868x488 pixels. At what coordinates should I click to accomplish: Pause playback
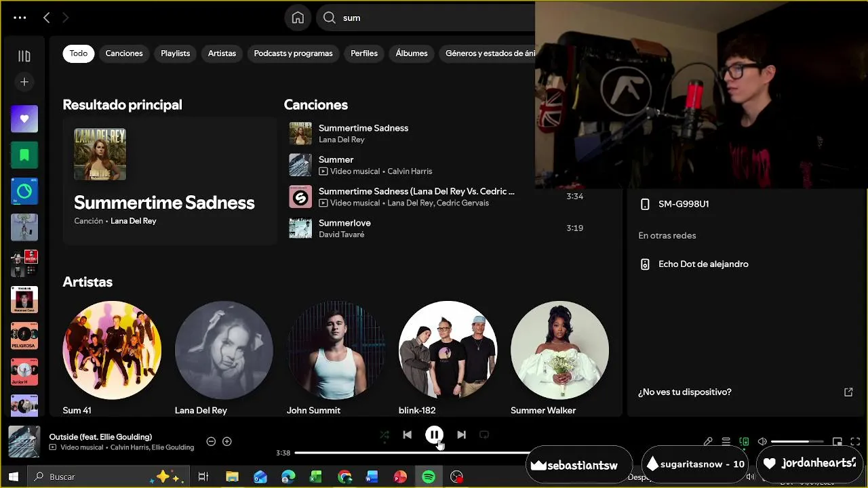click(434, 435)
